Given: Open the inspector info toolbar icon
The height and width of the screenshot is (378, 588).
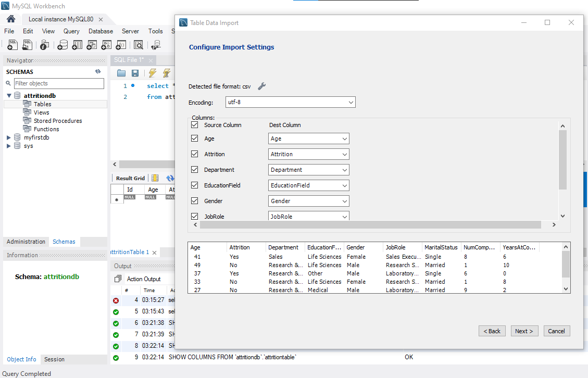Looking at the screenshot, I should 44,45.
